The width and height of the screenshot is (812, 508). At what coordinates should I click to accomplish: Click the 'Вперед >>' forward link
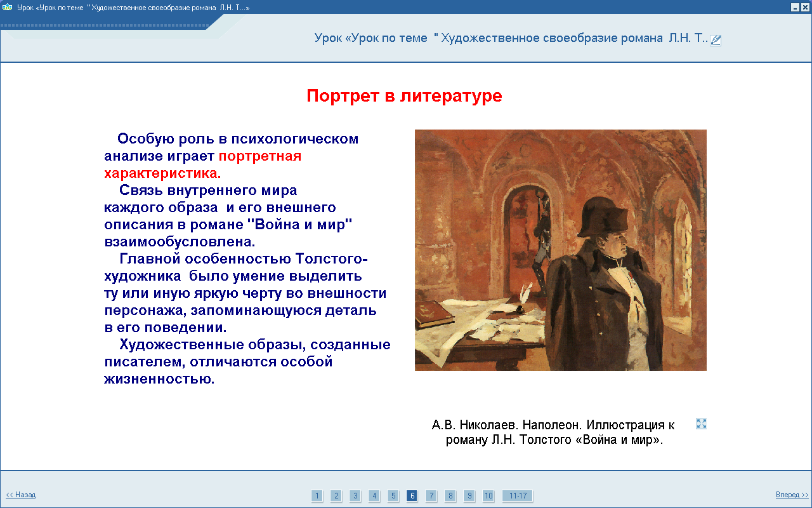tap(792, 495)
